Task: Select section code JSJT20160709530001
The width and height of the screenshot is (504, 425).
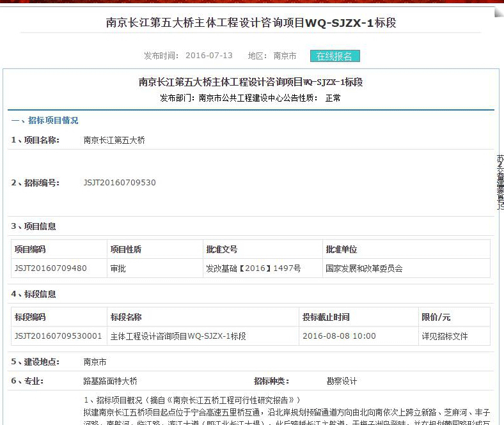Action: click(x=58, y=336)
